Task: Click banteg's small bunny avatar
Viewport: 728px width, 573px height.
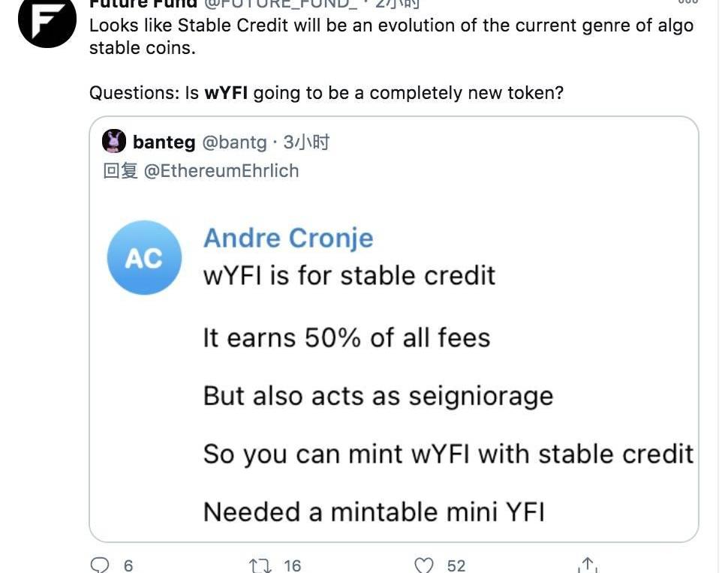Action: [114, 142]
